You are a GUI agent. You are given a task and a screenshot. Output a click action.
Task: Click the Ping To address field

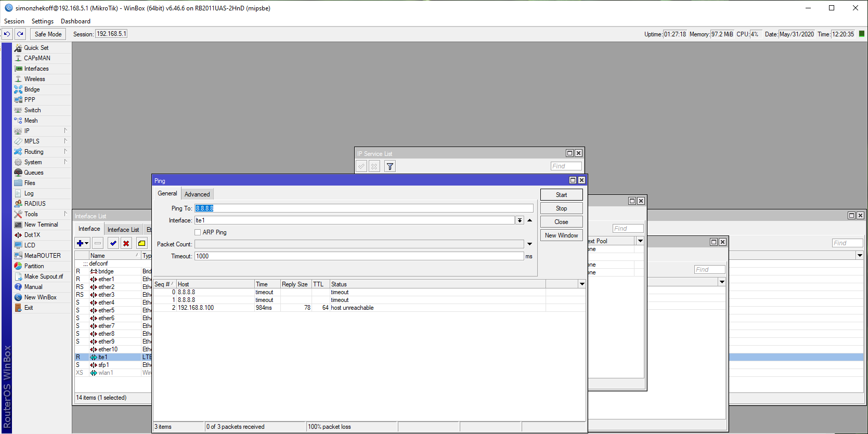(x=364, y=208)
